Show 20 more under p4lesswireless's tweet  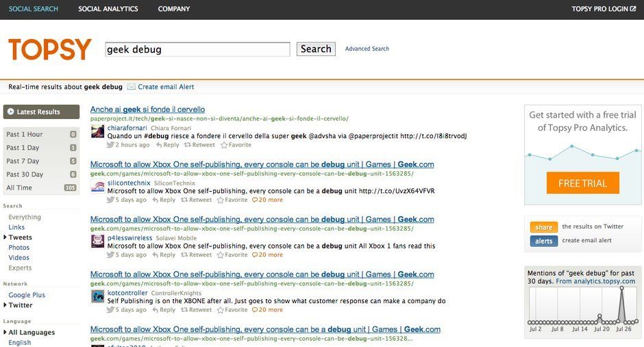(x=267, y=255)
